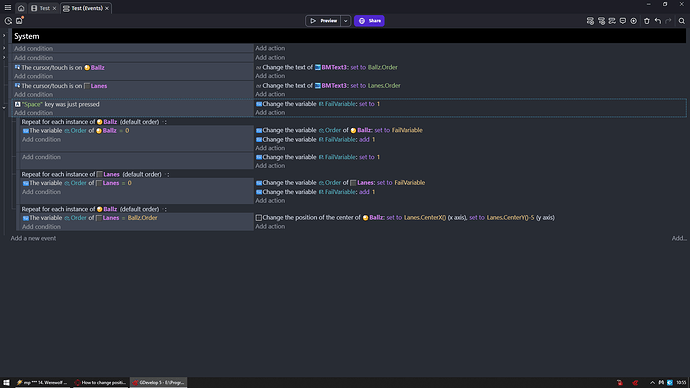
Task: Launch the Preview button
Action: pyautogui.click(x=323, y=21)
